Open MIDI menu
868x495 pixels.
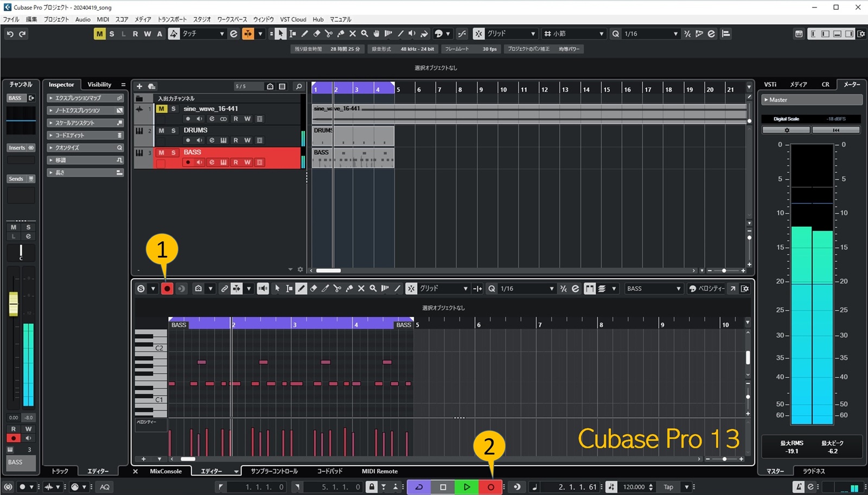click(x=103, y=20)
